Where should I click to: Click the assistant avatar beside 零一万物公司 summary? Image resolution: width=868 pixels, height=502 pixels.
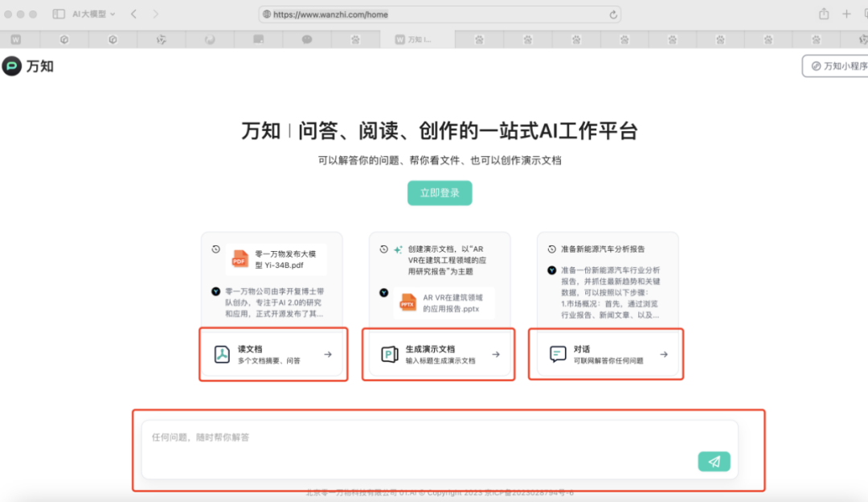point(216,291)
